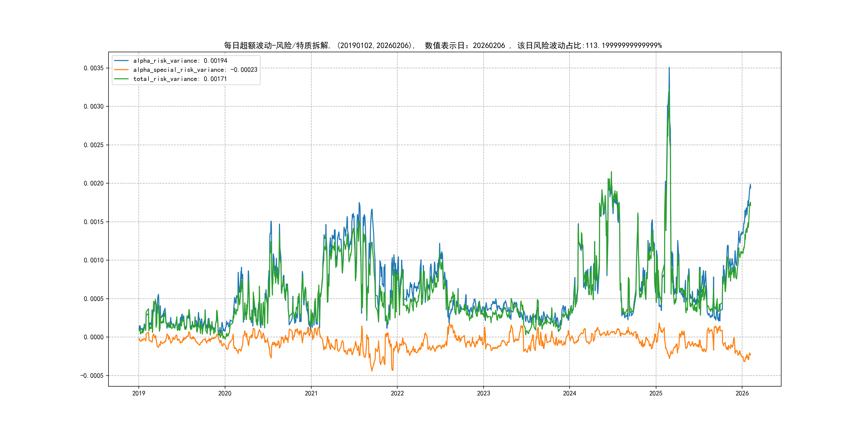Screen dimensions: 868x434
Task: Click the 0.0020 y-axis tick label
Action: tap(94, 183)
